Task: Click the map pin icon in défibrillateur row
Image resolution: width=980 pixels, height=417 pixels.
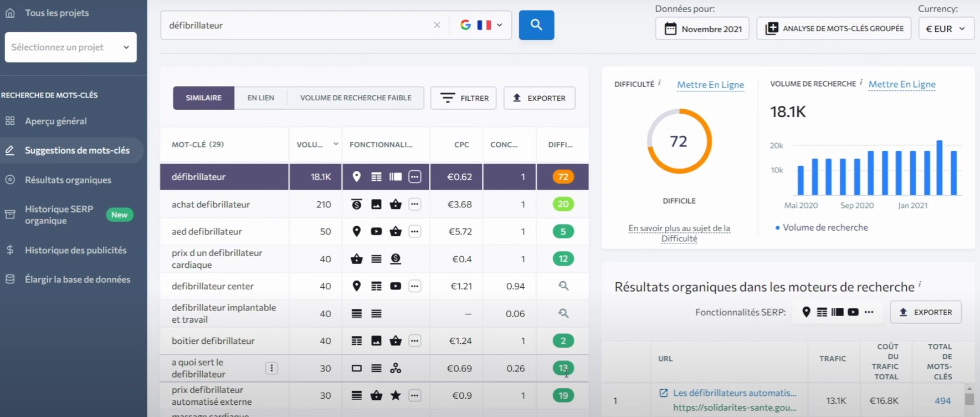Action: coord(357,177)
